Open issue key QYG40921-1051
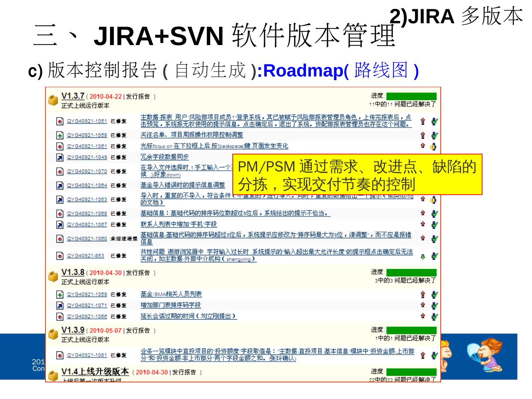Viewport: 532px width, 399px height. (87, 121)
